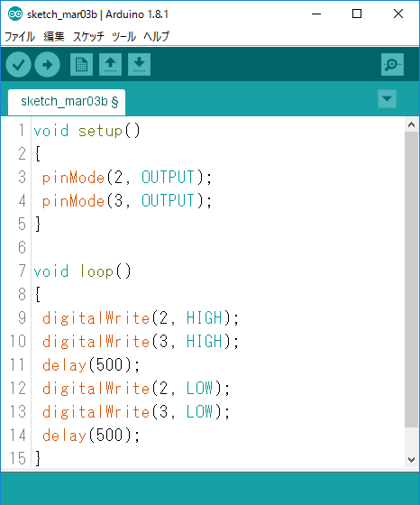This screenshot has width=420, height=505.
Task: Create a new sketch with New icon
Action: pyautogui.click(x=81, y=65)
